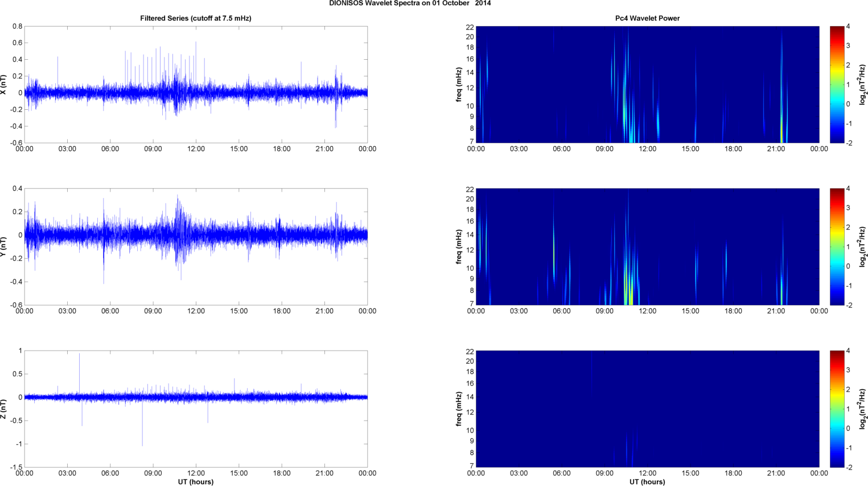The width and height of the screenshot is (868, 486).
Task: Click the 'Z (nT)' axis label
Action: [3, 409]
